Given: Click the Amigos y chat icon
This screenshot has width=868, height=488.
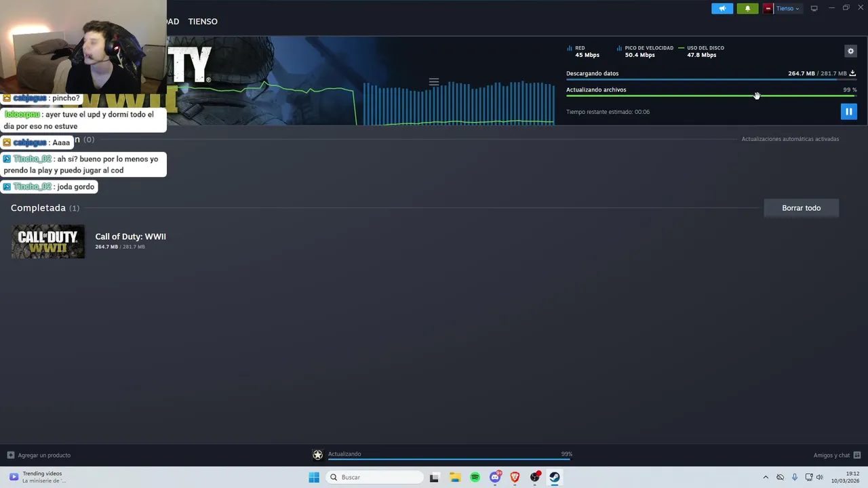Looking at the screenshot, I should pyautogui.click(x=857, y=455).
